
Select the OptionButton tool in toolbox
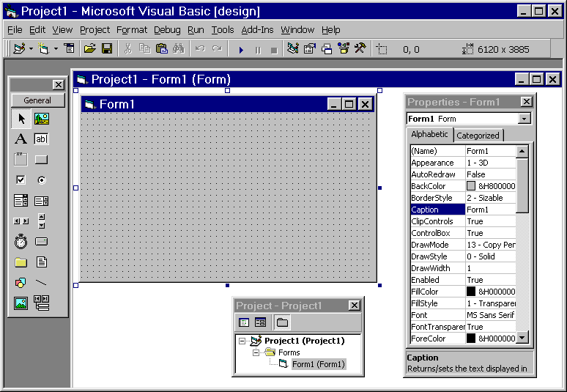[42, 180]
